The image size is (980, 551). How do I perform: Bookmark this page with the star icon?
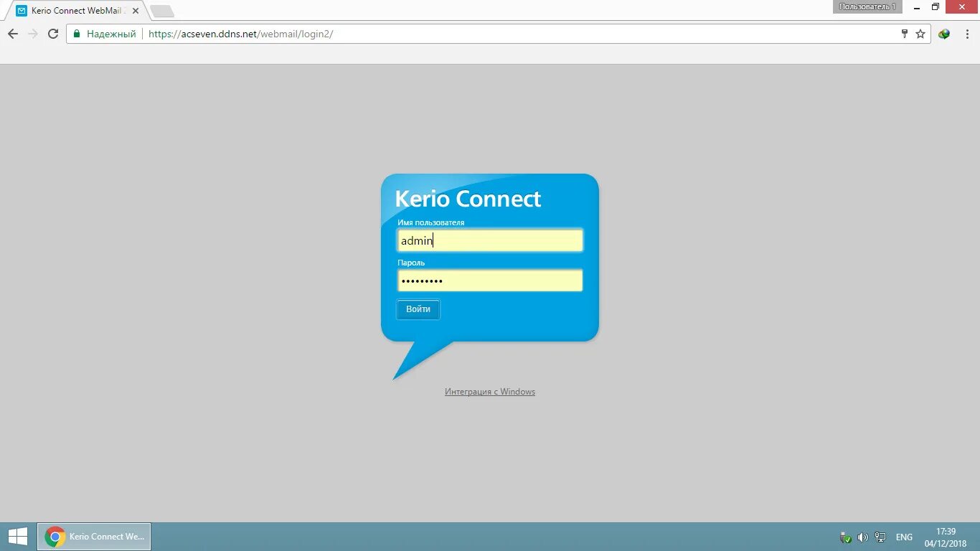[x=920, y=34]
